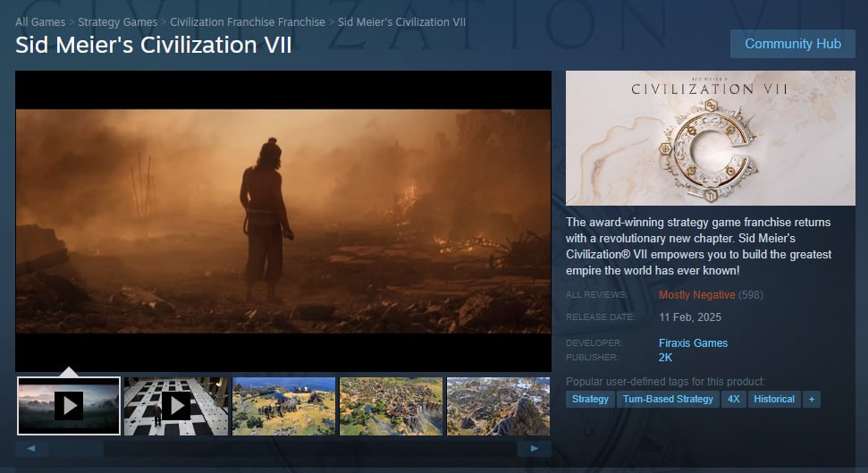The image size is (868, 473).
Task: Open the Community Hub
Action: 792,44
